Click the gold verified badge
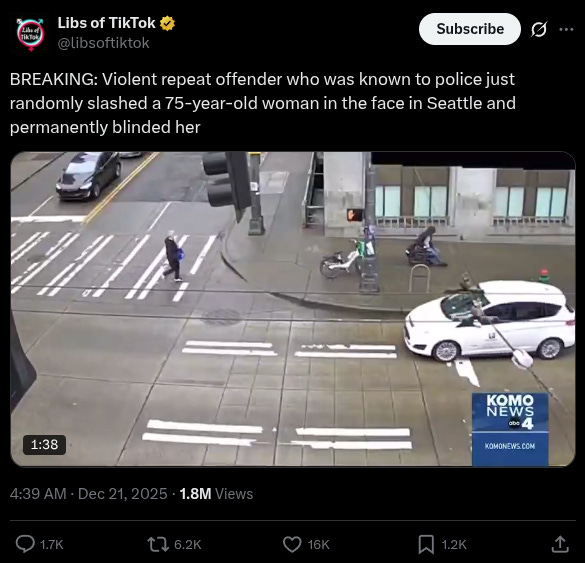585x563 pixels. [x=167, y=24]
